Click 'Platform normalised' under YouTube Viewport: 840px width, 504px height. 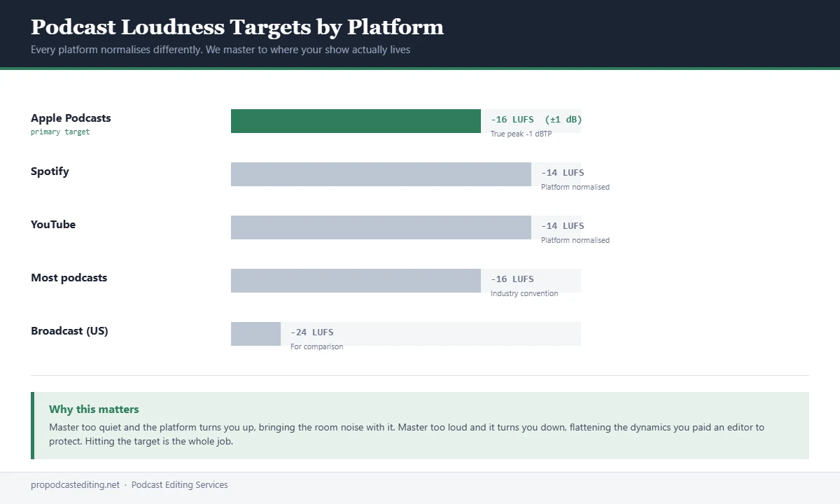575,240
